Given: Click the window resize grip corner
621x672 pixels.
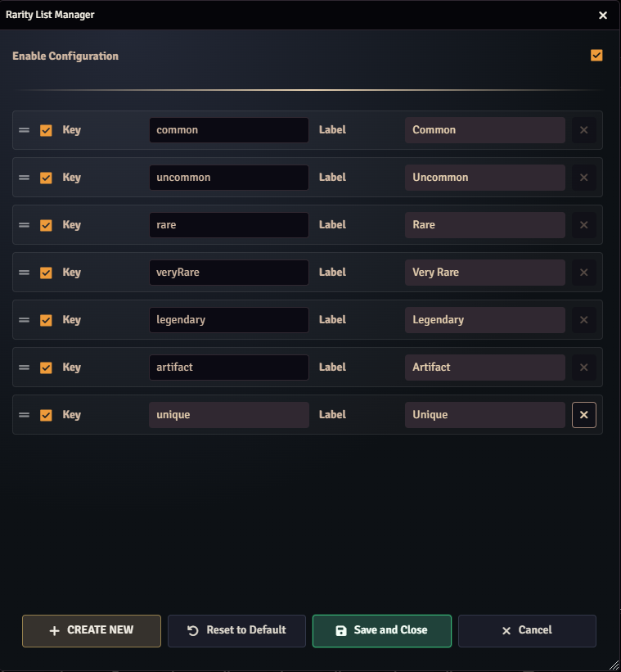Looking at the screenshot, I should point(614,665).
